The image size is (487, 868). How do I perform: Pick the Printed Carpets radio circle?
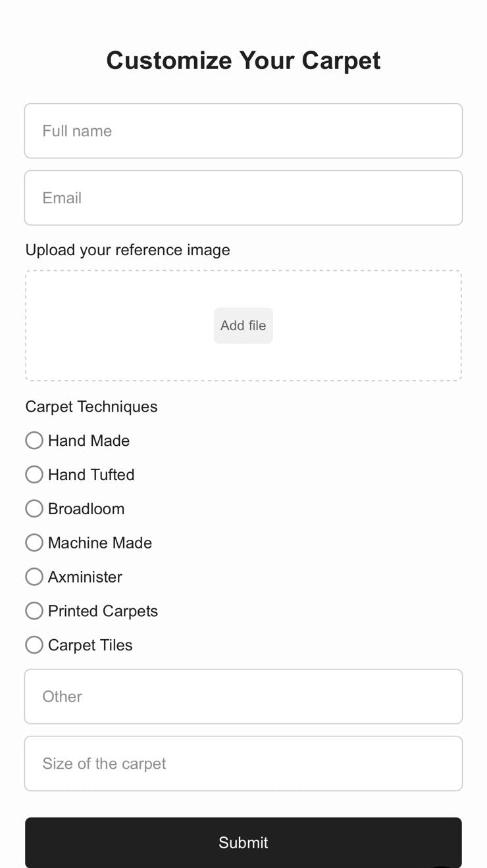click(34, 612)
